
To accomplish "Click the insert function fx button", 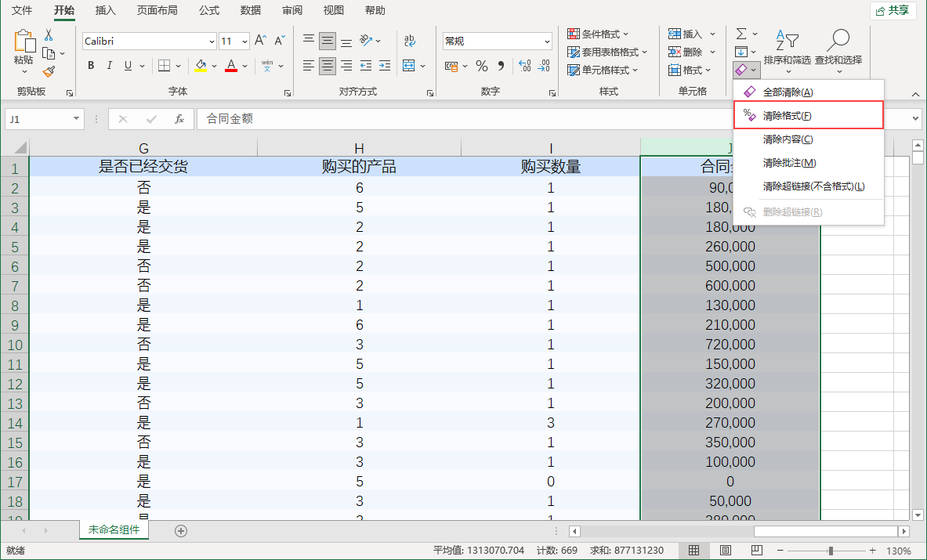I will pos(179,119).
